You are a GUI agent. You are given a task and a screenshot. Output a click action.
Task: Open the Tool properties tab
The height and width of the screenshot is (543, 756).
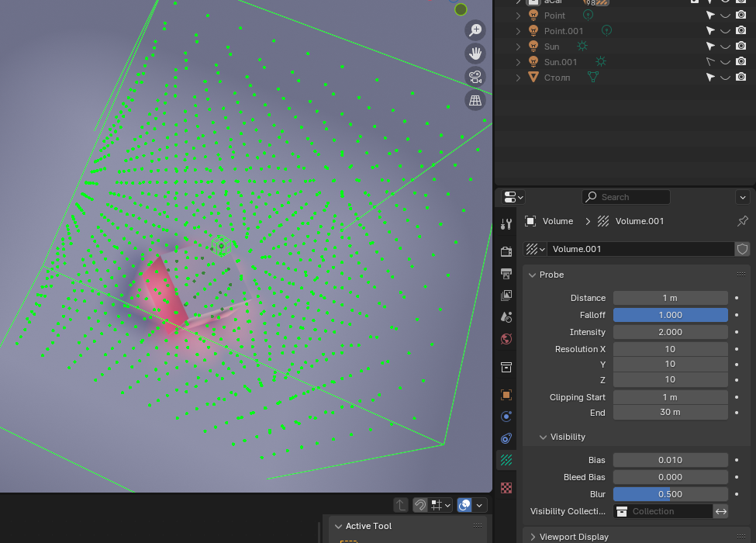coord(506,223)
